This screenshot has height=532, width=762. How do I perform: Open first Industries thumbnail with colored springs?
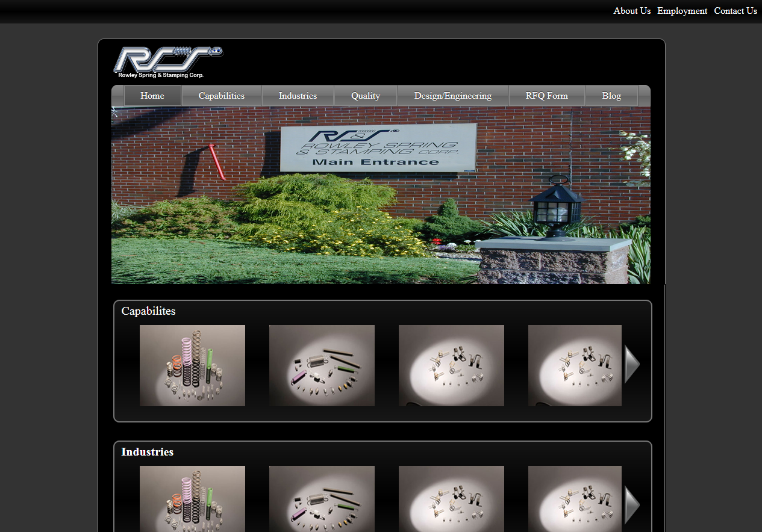[192, 499]
